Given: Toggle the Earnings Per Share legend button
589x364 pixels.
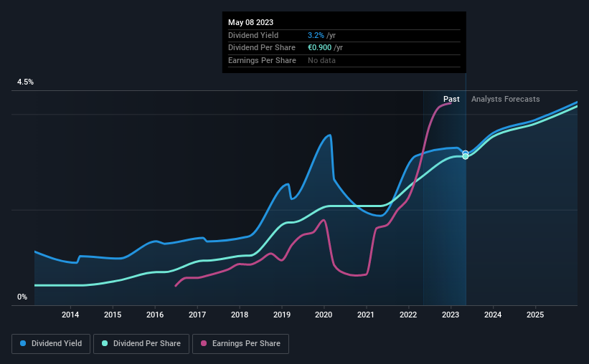Looking at the screenshot, I should pos(240,344).
